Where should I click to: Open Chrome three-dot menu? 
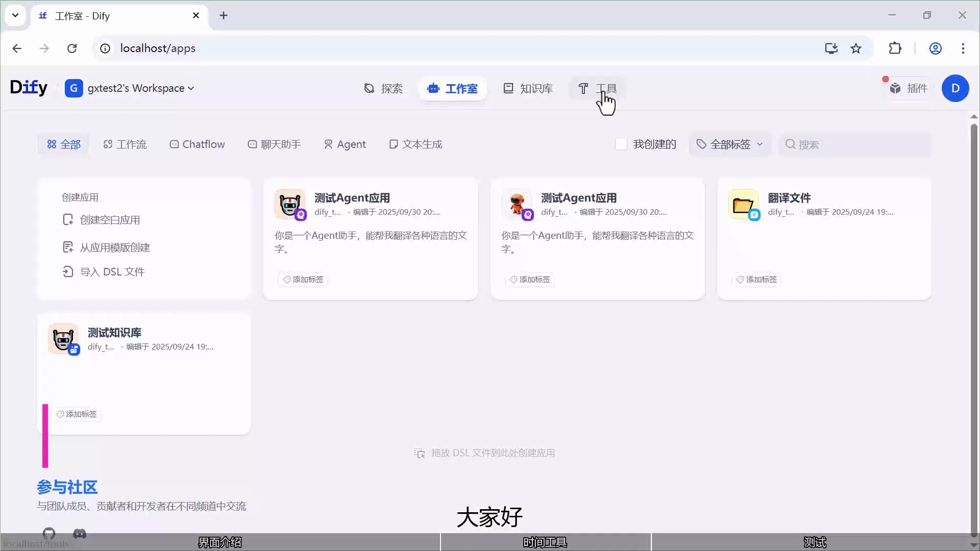(x=963, y=48)
